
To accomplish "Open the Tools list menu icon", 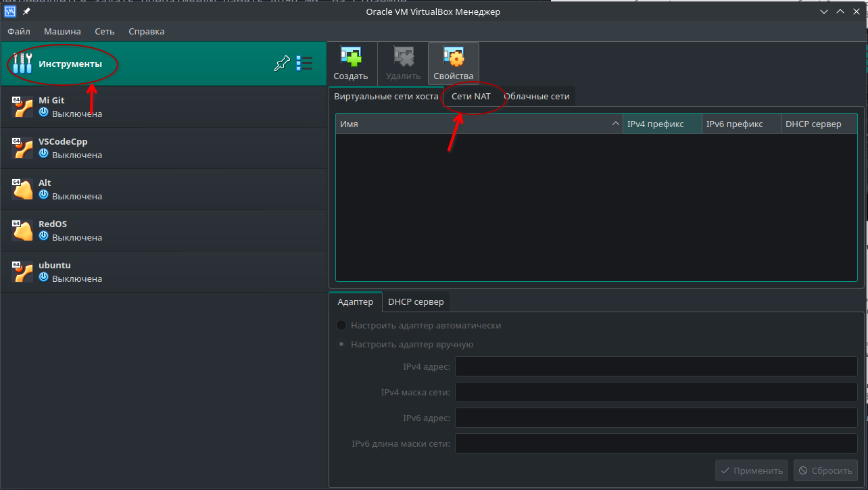I will coord(304,64).
